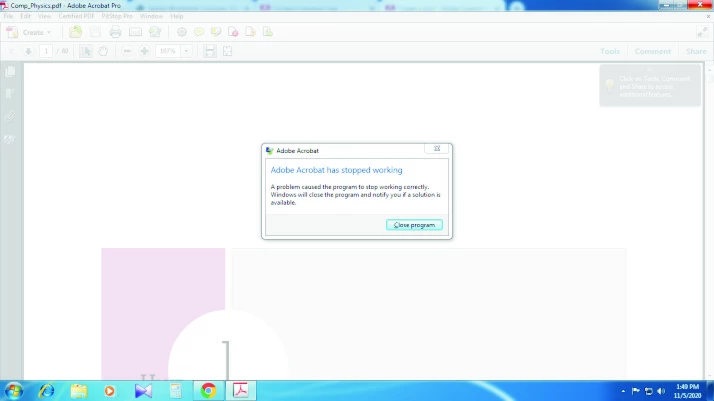This screenshot has width=714, height=401.
Task: Click the Highlight text icon
Action: tap(216, 32)
